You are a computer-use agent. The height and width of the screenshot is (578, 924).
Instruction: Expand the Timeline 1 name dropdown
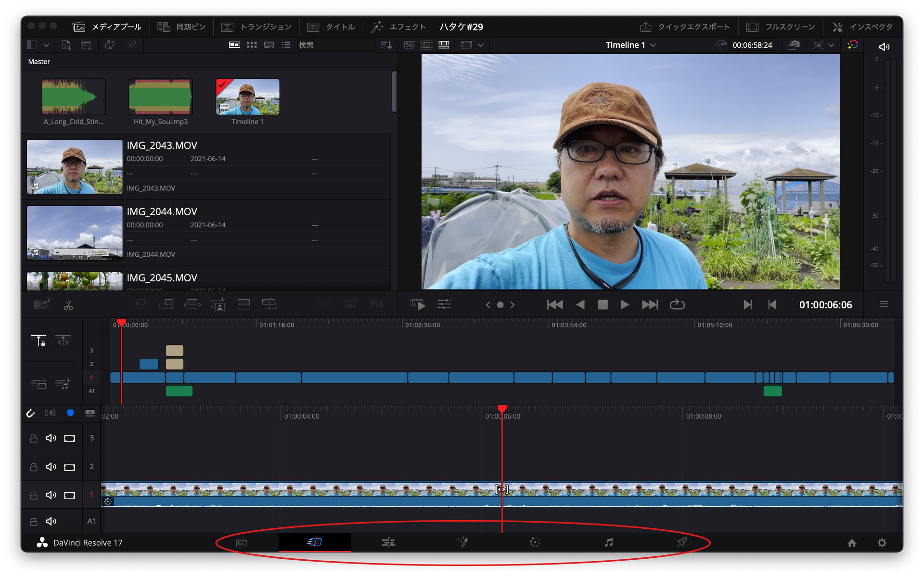(x=654, y=45)
